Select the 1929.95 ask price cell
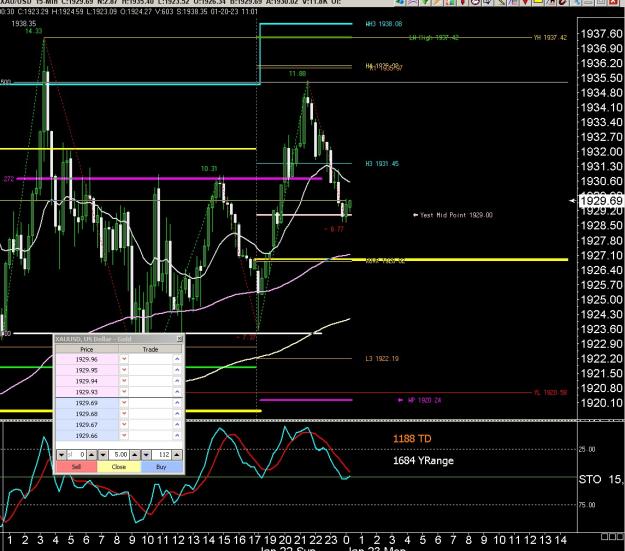The width and height of the screenshot is (625, 551). pyautogui.click(x=87, y=370)
